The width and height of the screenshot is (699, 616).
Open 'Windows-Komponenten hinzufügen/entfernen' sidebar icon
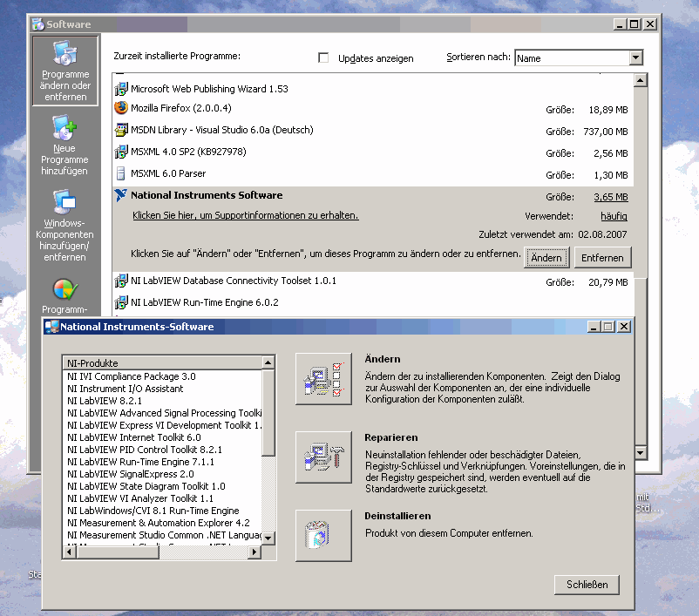tap(65, 226)
